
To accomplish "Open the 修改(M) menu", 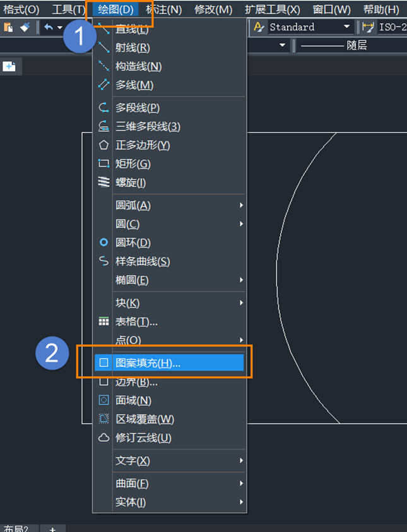I will (213, 9).
